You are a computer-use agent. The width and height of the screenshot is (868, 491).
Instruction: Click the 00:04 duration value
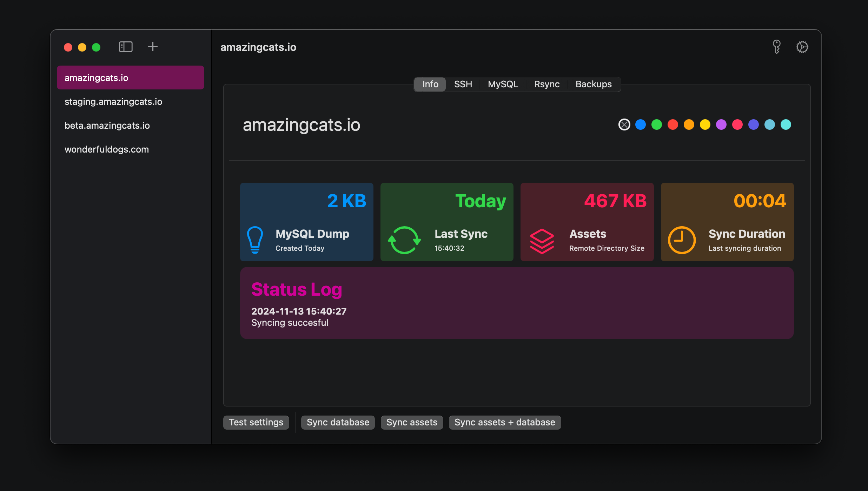click(x=760, y=201)
